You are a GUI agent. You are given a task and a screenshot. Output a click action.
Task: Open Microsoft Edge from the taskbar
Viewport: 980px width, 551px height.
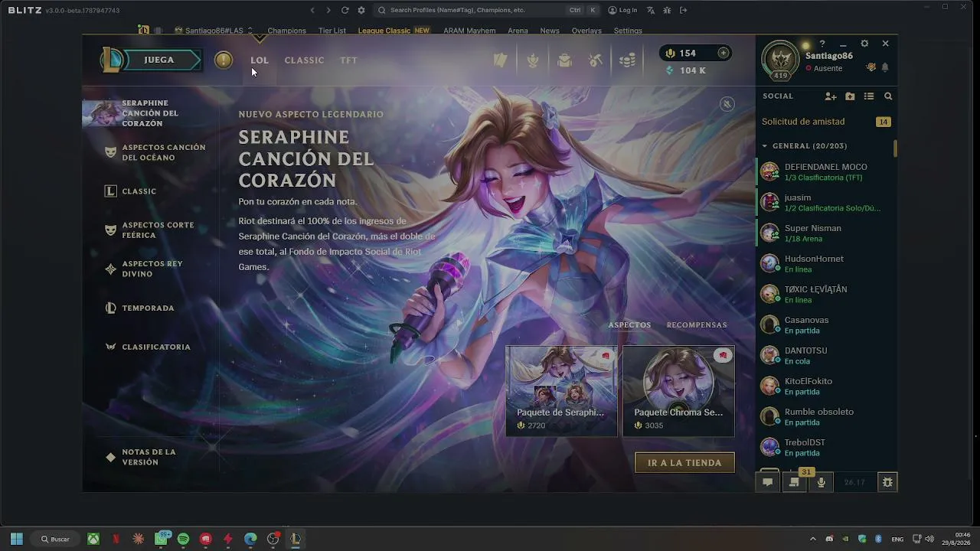point(250,539)
